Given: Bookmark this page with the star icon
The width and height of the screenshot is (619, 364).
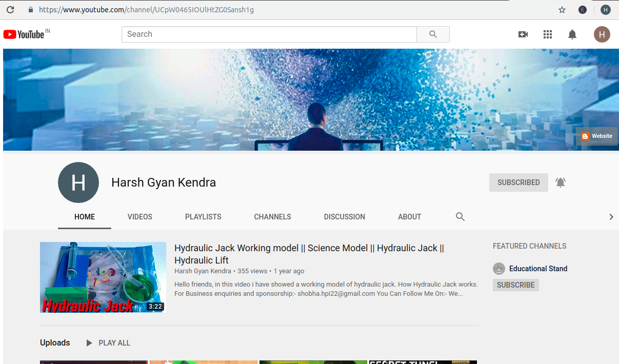Looking at the screenshot, I should click(x=562, y=10).
